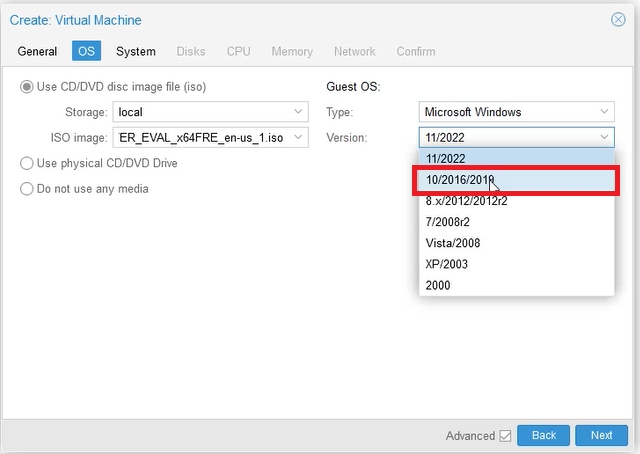Expand the Guest OS Type dropdown
640x454 pixels.
click(604, 112)
